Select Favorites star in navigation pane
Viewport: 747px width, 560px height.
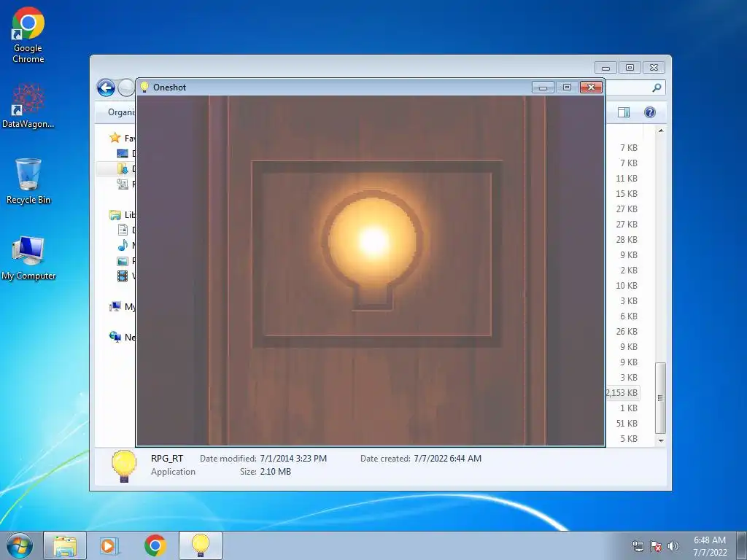pos(115,138)
